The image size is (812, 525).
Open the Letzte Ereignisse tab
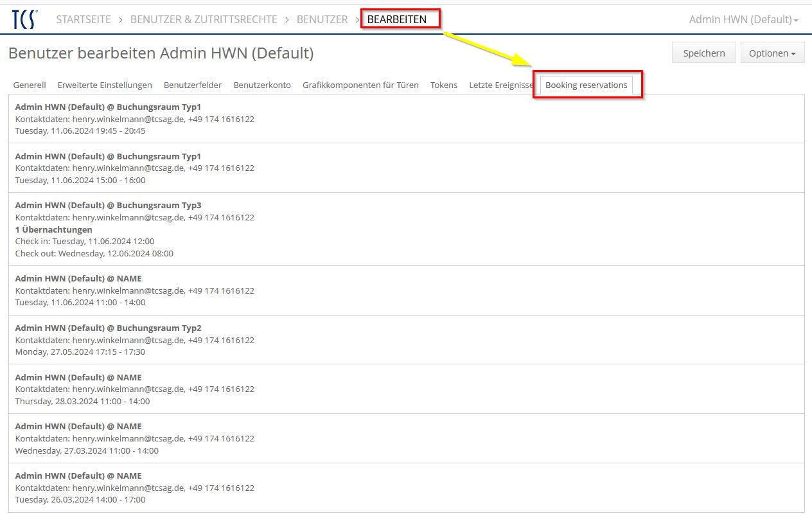[500, 85]
